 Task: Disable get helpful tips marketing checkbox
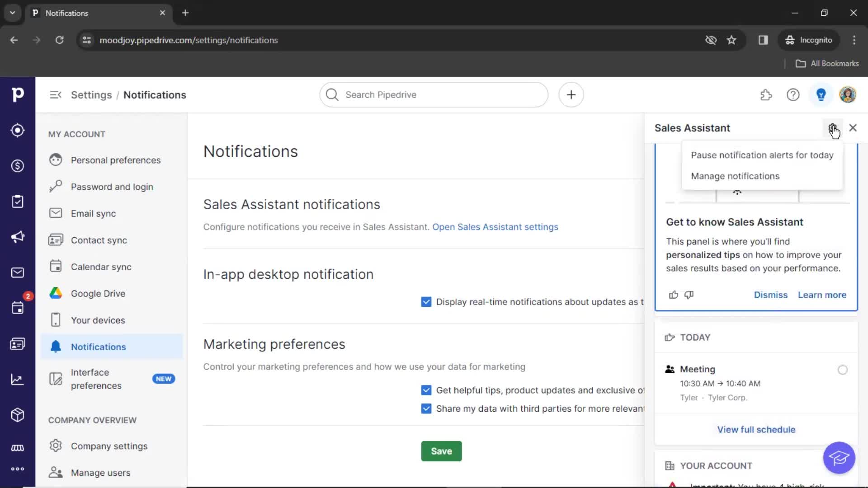(x=426, y=389)
